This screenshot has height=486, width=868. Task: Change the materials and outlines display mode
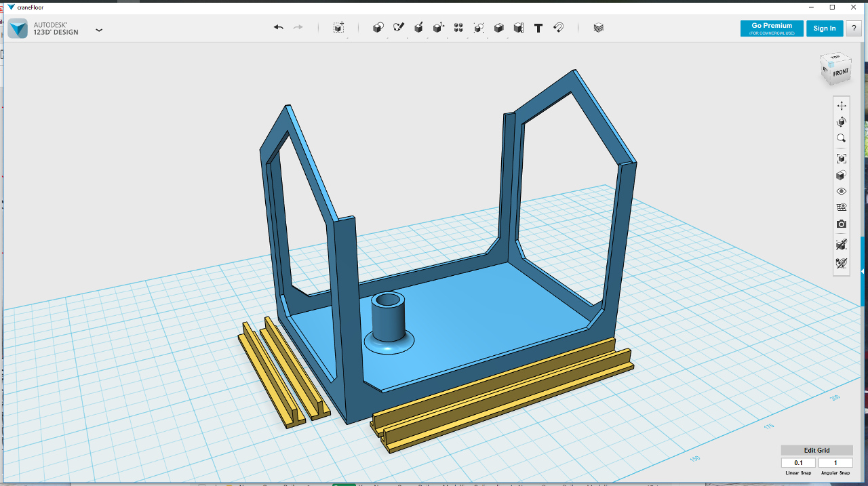pyautogui.click(x=842, y=175)
